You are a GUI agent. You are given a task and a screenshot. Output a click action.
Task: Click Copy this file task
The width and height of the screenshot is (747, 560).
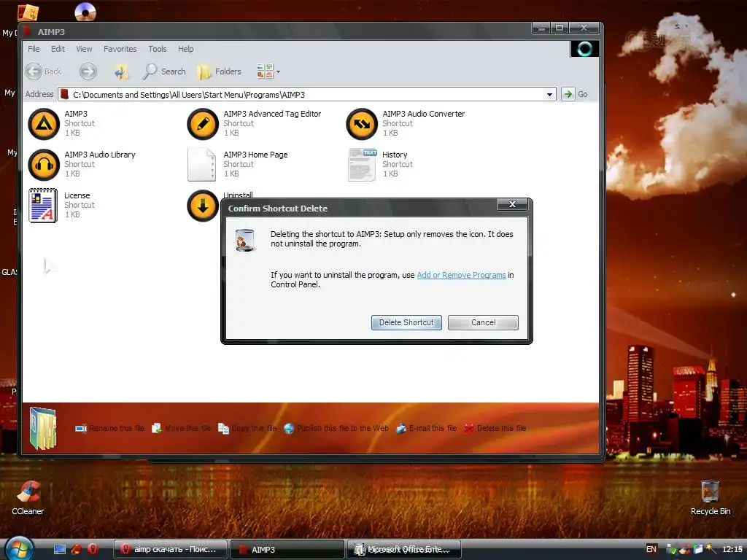pyautogui.click(x=247, y=428)
